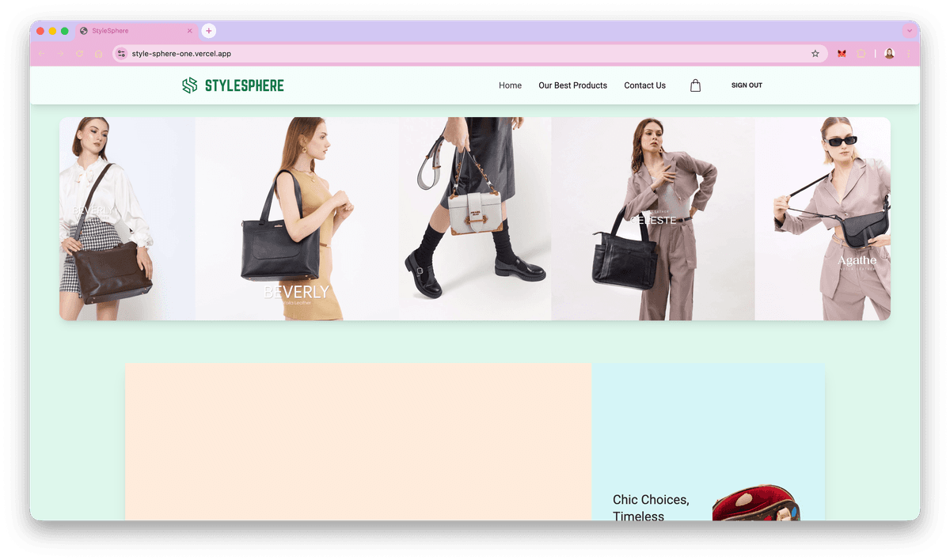950x560 pixels.
Task: Click the browser forward arrow
Action: point(59,53)
